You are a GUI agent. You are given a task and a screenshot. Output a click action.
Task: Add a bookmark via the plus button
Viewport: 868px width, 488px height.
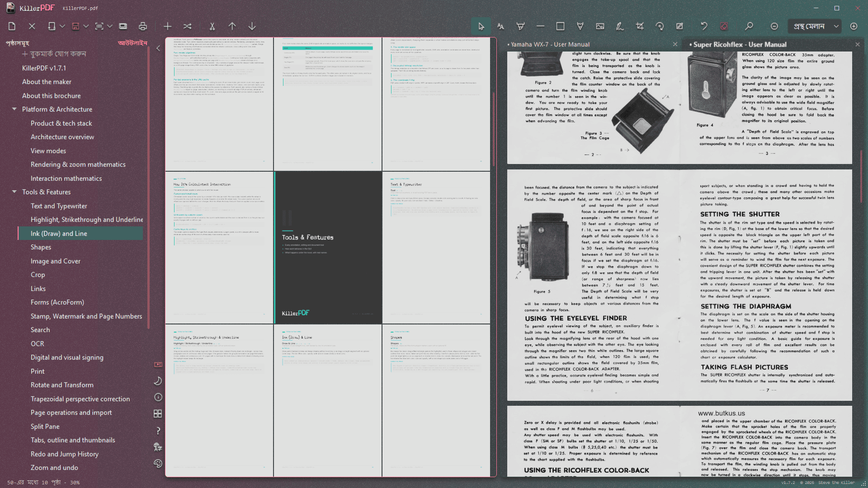point(54,54)
